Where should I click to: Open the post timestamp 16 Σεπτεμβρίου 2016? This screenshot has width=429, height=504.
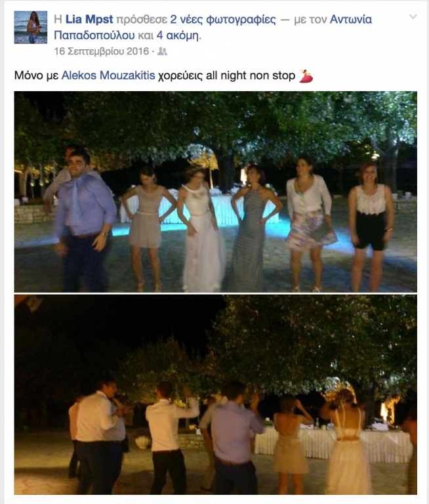coord(102,51)
